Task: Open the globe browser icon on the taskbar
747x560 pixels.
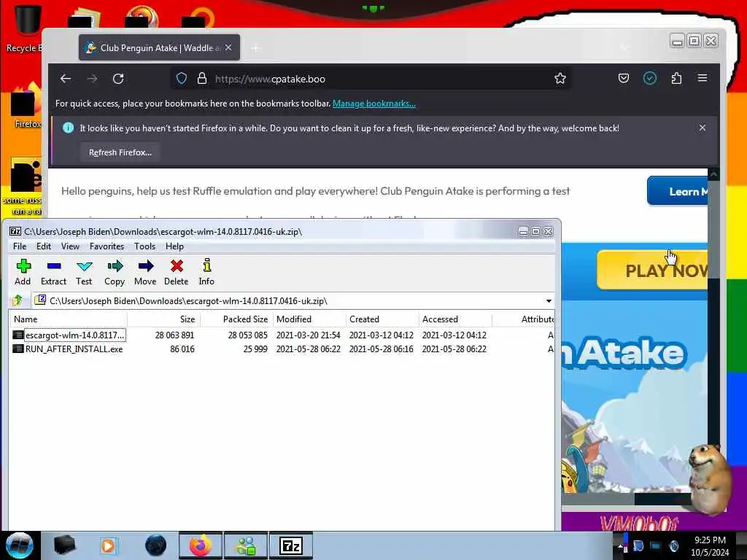Action: tap(155, 545)
